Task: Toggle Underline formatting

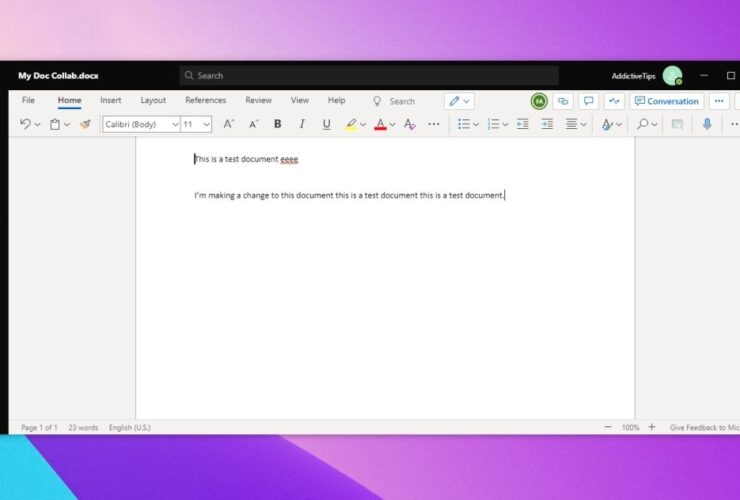Action: 326,124
